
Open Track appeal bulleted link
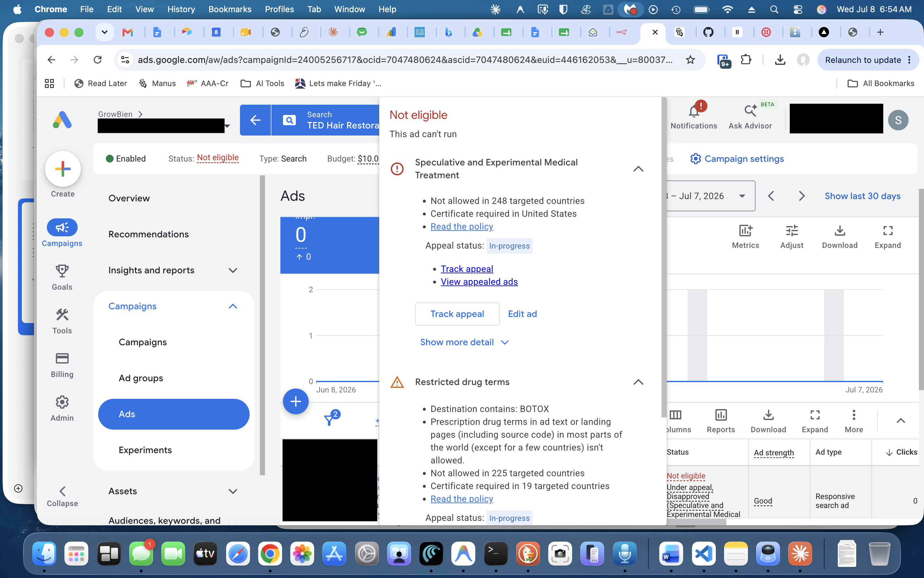[466, 269]
